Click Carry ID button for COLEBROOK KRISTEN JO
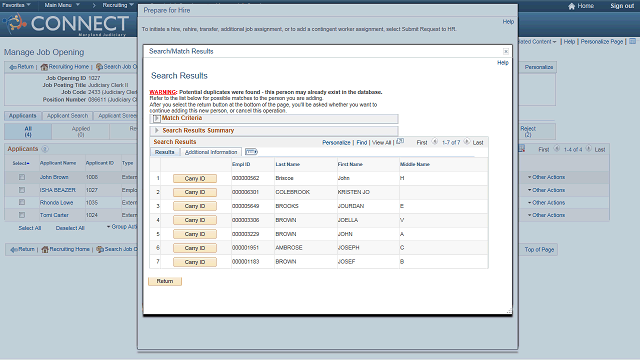 [195, 192]
